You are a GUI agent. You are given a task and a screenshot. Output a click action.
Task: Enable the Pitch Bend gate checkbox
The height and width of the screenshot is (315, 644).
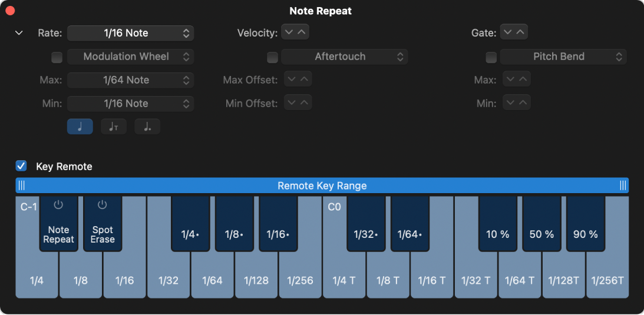[x=491, y=57]
